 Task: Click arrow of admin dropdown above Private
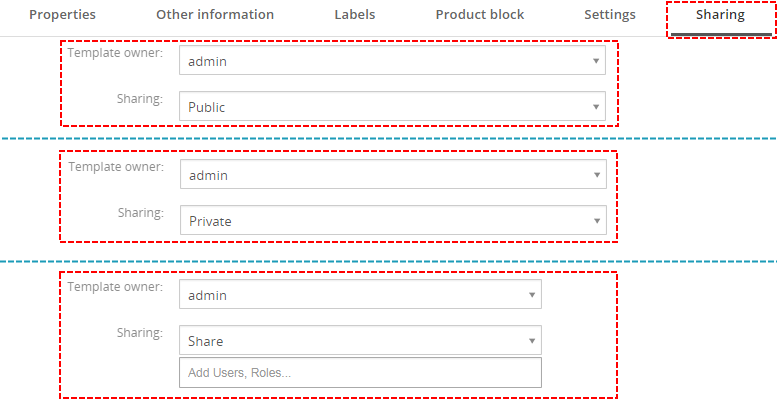coord(596,175)
